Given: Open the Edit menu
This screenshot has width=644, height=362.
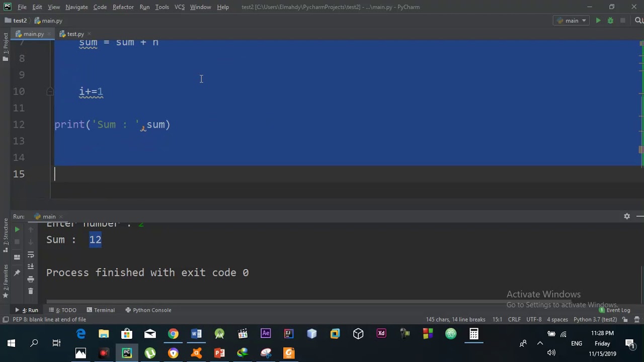Looking at the screenshot, I should tap(37, 7).
